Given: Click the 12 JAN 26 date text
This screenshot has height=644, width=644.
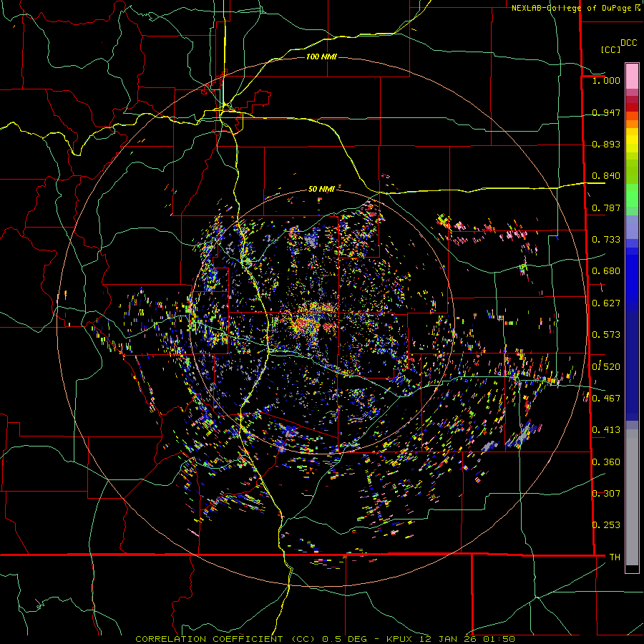Looking at the screenshot, I should [448, 639].
